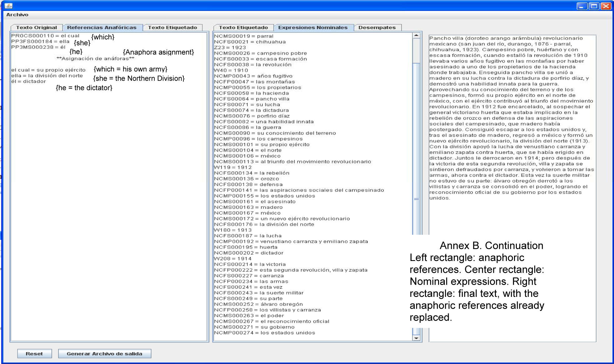Open the left panel's Texto Etiquetado tab
The height and width of the screenshot is (364, 614).
(x=172, y=27)
